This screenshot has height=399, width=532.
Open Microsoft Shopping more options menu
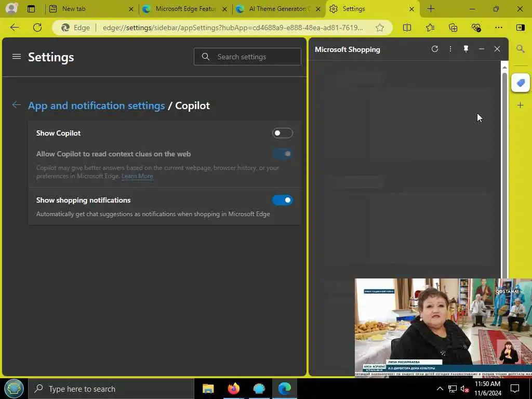450,49
